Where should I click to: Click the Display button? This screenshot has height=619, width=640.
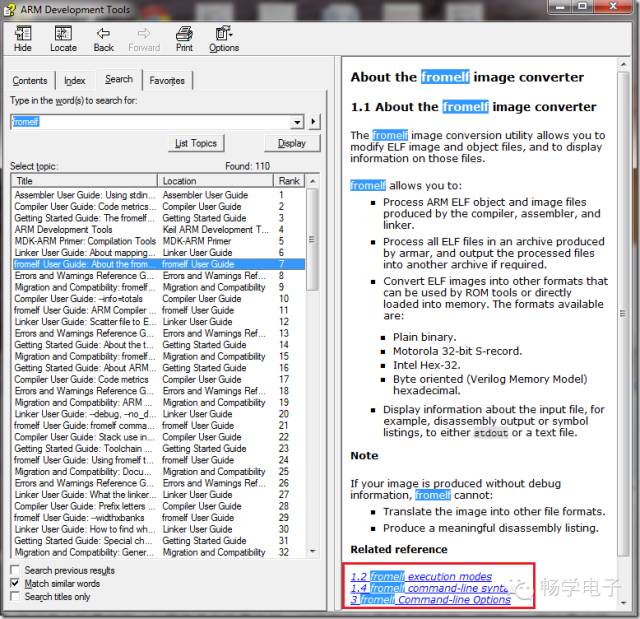pos(292,143)
